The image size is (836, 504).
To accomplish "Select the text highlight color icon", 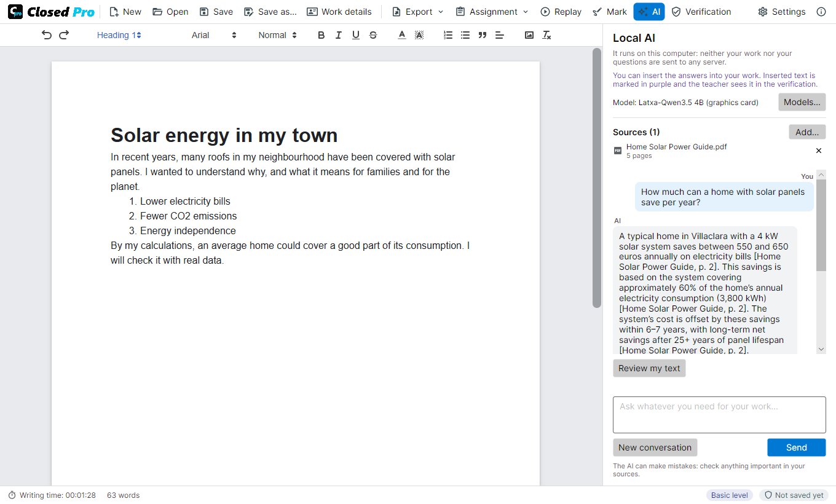I will [x=419, y=35].
